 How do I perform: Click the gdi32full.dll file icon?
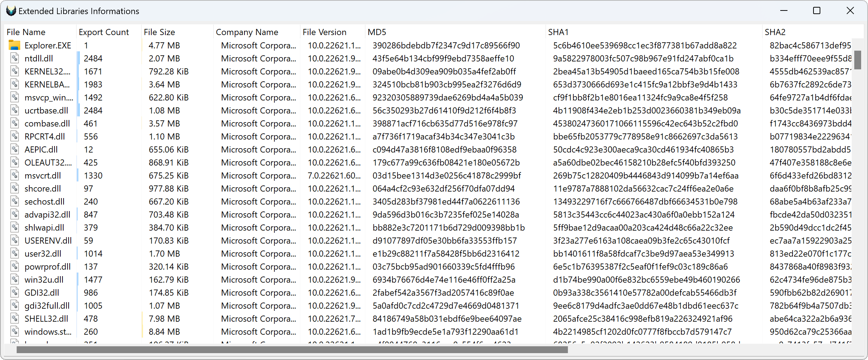14,305
